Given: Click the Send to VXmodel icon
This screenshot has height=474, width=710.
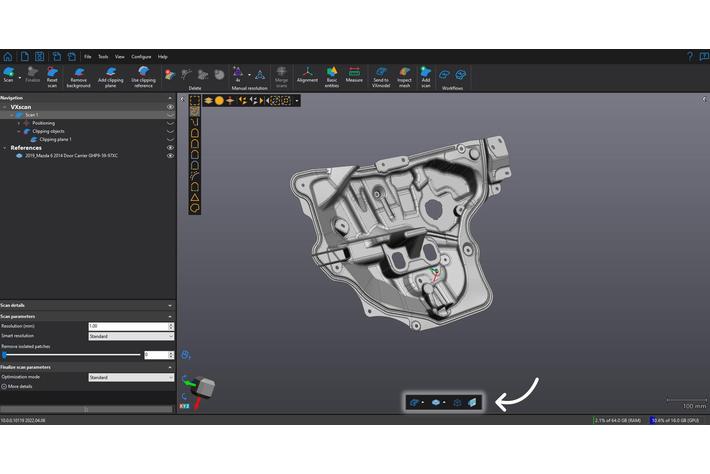Looking at the screenshot, I should pyautogui.click(x=381, y=75).
